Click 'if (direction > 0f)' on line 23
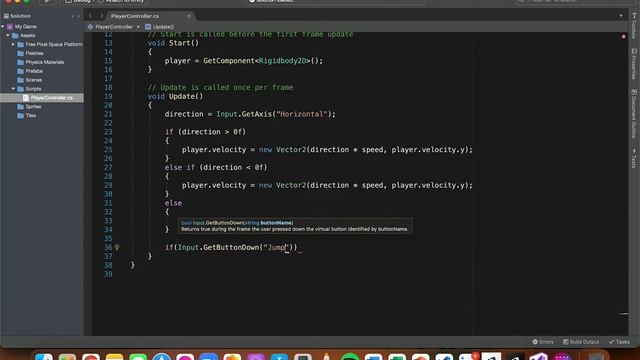Screen dimensions: 640x360 point(205,132)
